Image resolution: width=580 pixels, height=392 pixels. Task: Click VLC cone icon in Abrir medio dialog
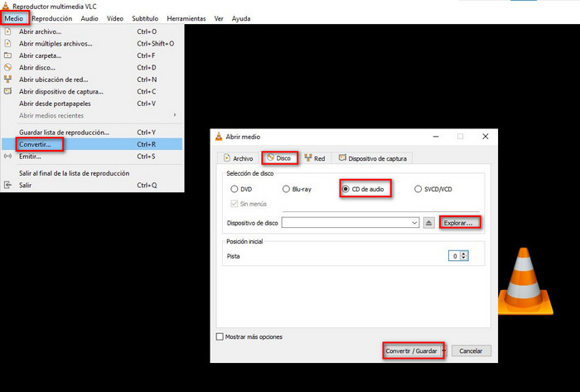pos(219,137)
